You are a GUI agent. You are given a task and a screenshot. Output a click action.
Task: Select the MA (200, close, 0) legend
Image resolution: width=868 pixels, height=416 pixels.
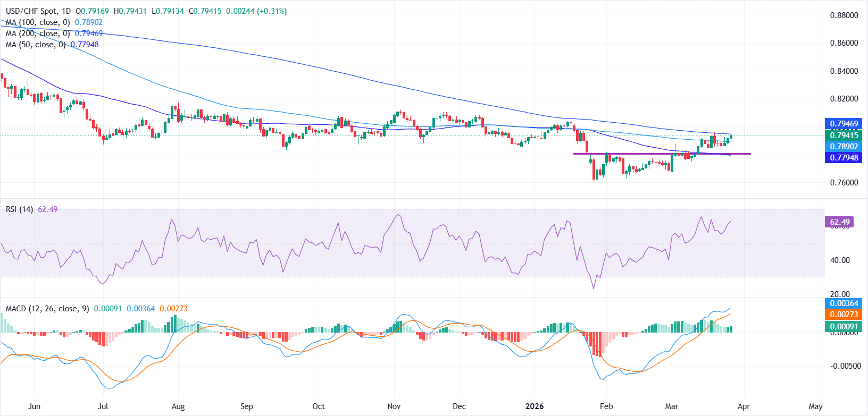coord(38,33)
